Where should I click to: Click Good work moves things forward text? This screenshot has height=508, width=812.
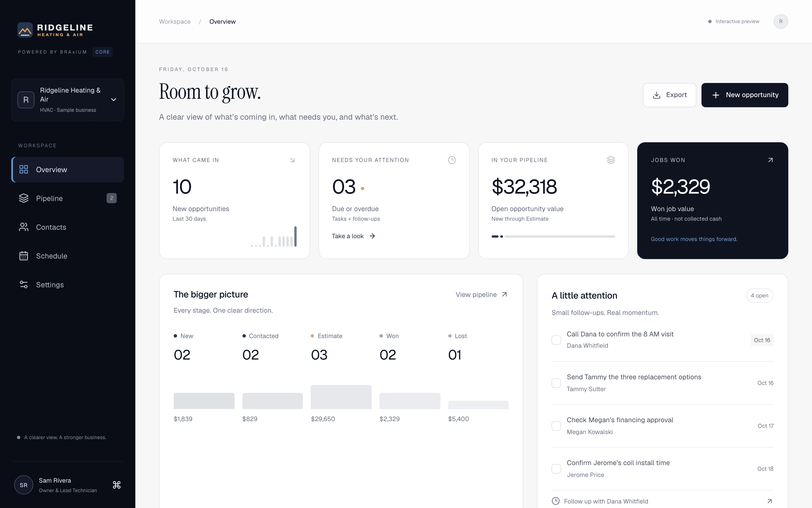pos(694,239)
